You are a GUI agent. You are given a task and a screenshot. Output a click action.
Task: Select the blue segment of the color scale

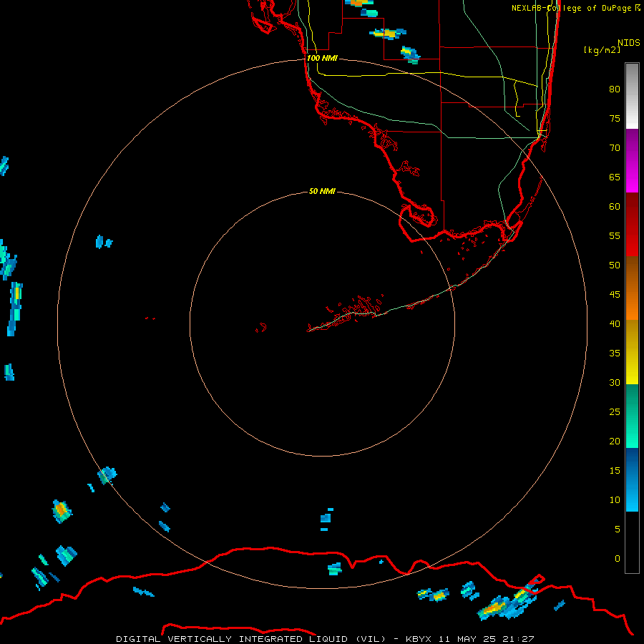tap(632, 479)
